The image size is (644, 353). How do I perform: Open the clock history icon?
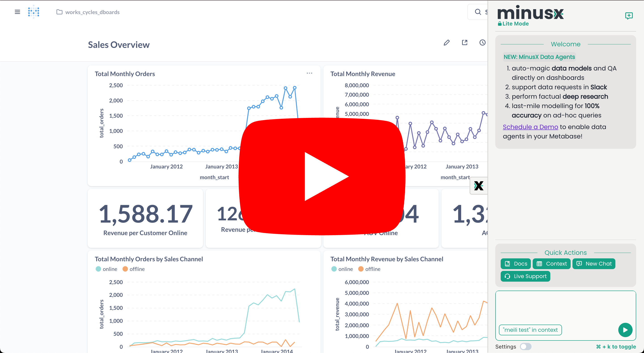(482, 43)
